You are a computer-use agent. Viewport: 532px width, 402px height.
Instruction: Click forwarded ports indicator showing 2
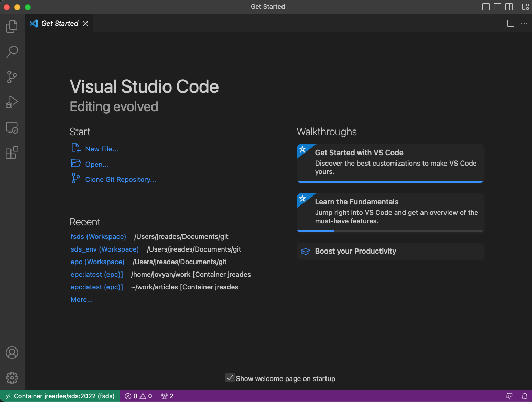[167, 396]
